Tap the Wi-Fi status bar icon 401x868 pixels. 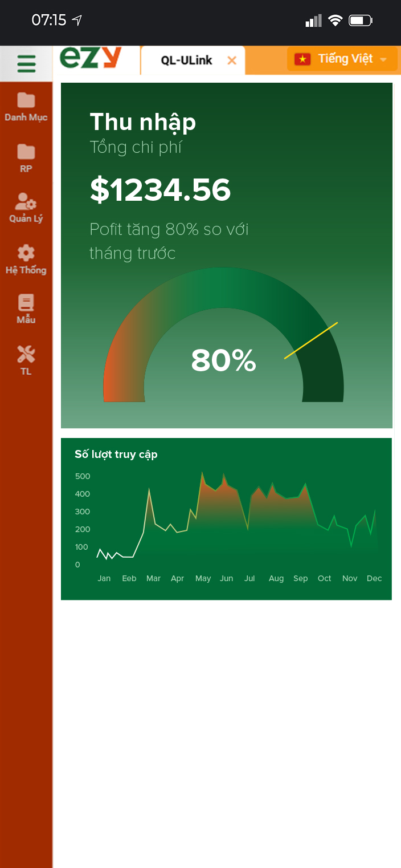pos(335,21)
